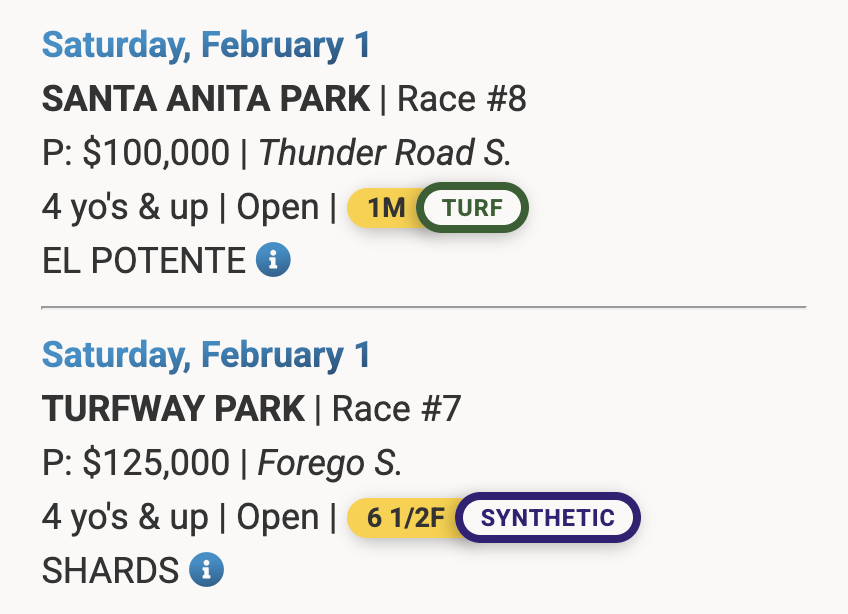The width and height of the screenshot is (848, 614).
Task: Select the Race #7 label
Action: (396, 409)
